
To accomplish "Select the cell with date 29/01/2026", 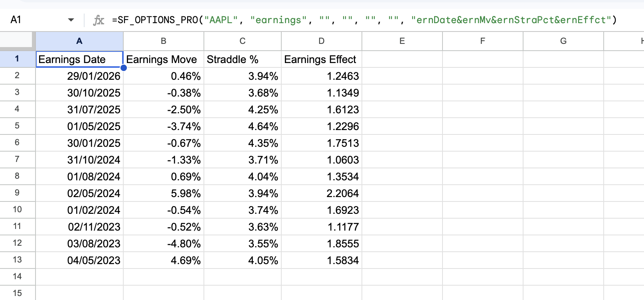I will click(x=79, y=76).
